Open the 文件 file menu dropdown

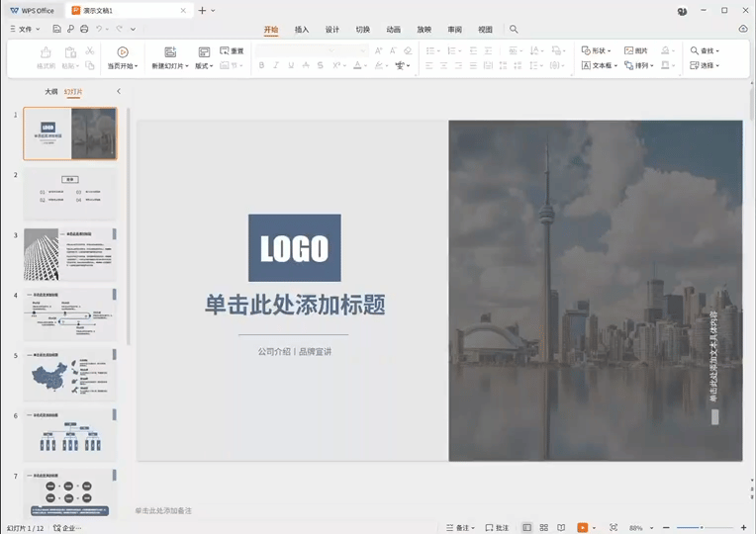[25, 30]
